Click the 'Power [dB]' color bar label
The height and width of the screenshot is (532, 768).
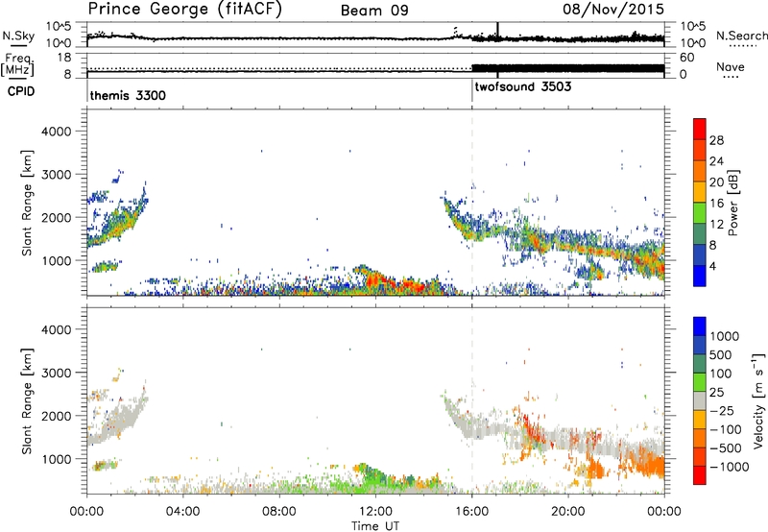(x=732, y=203)
